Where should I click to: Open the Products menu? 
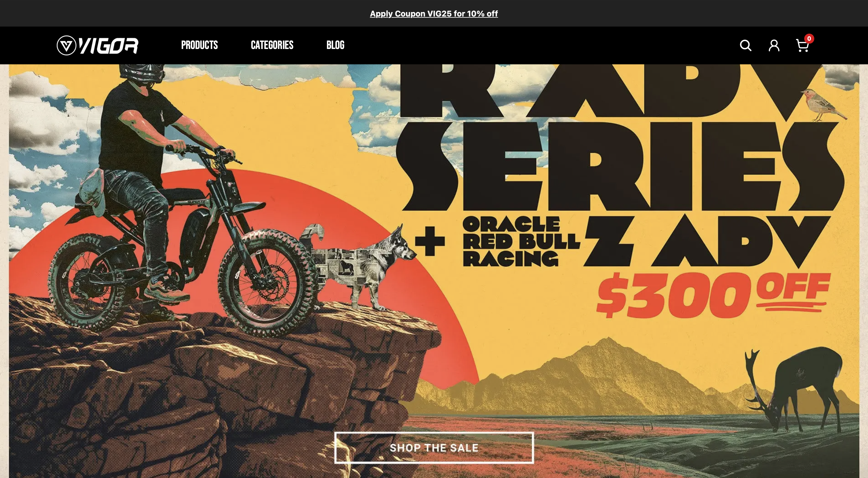click(x=200, y=45)
